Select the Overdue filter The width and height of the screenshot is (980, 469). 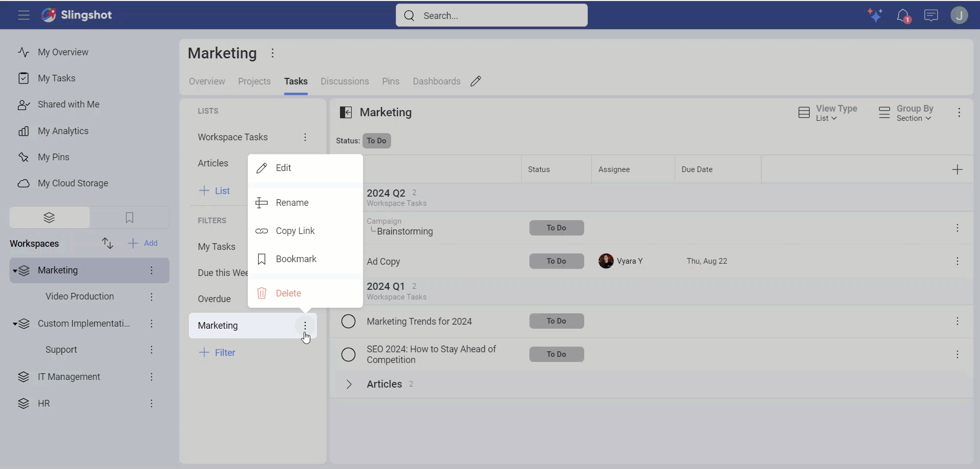click(214, 299)
